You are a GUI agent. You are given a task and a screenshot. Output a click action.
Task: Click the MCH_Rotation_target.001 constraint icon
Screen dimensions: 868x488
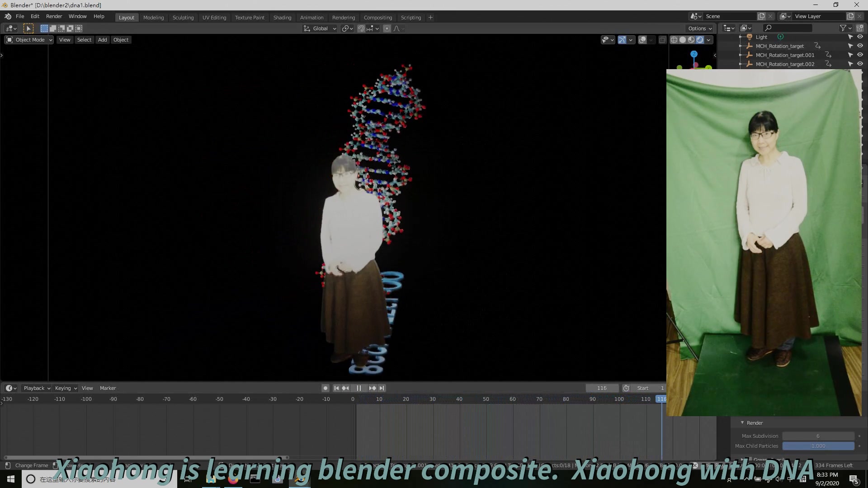tap(828, 55)
